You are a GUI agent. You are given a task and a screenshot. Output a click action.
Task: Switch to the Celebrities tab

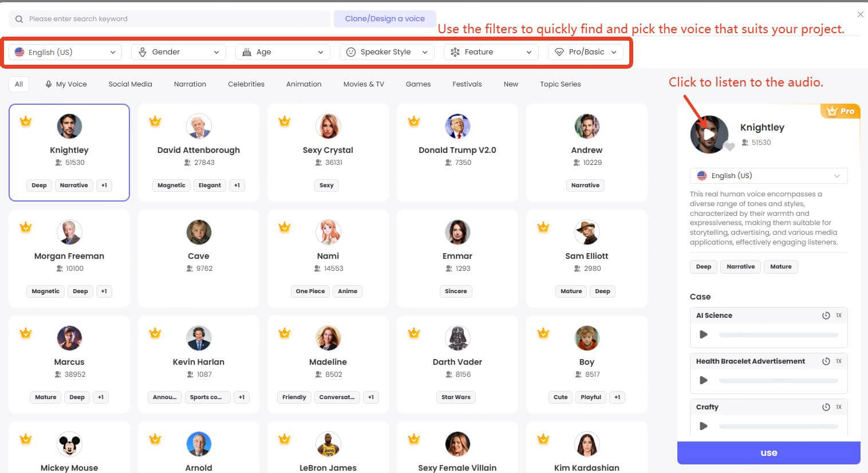tap(246, 84)
